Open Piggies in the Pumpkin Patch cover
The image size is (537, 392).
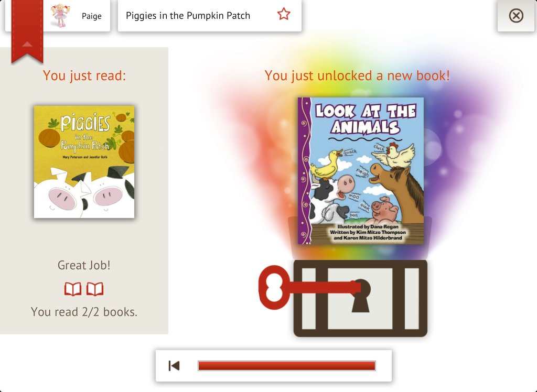[x=84, y=161]
